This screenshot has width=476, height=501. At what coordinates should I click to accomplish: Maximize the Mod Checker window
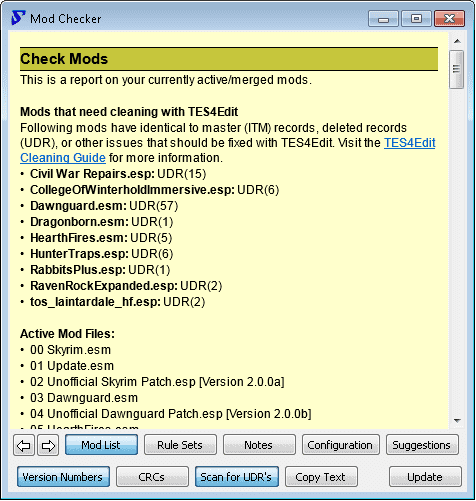pyautogui.click(x=416, y=19)
